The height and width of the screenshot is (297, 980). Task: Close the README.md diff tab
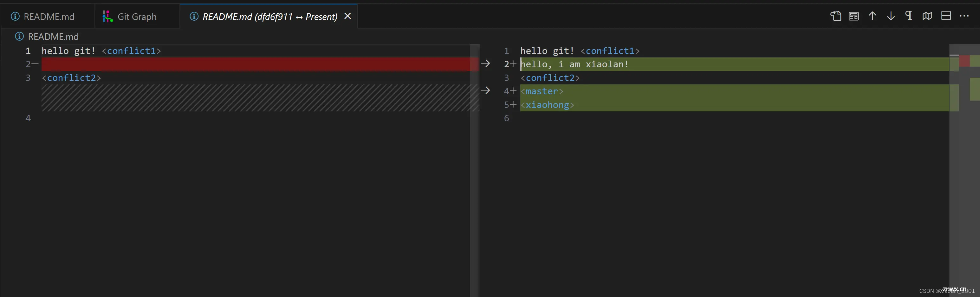tap(347, 16)
